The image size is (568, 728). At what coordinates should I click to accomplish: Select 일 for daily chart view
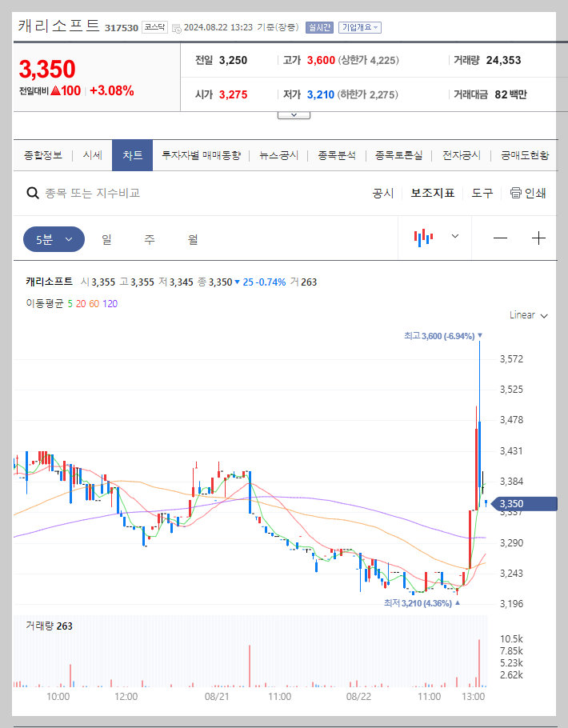click(x=106, y=238)
